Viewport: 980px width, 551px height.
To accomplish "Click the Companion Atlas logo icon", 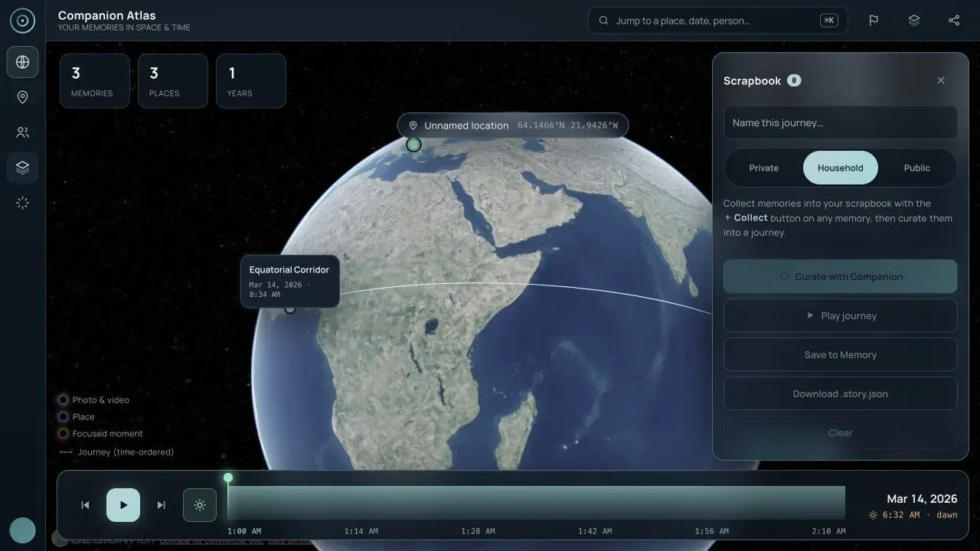I will pos(22,21).
